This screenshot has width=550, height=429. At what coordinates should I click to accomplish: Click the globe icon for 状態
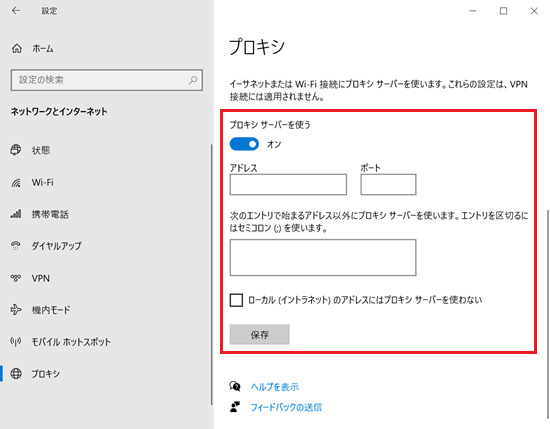coord(15,150)
